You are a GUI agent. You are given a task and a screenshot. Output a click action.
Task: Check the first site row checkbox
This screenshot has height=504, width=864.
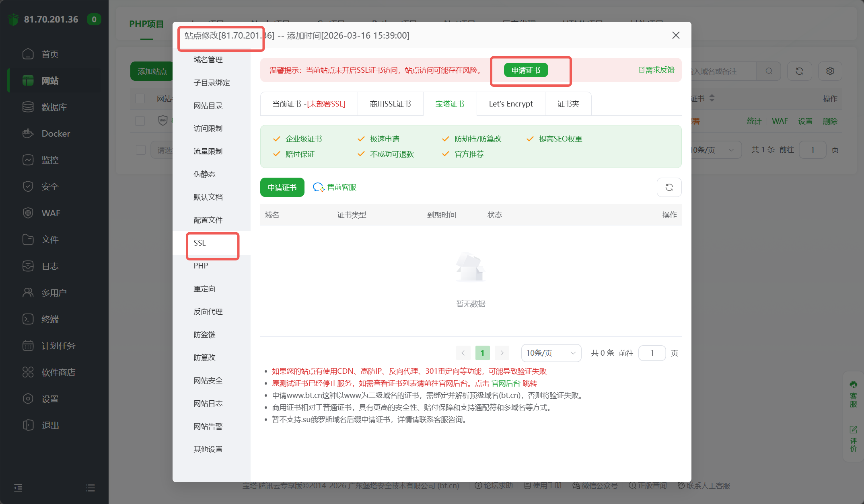tap(140, 121)
